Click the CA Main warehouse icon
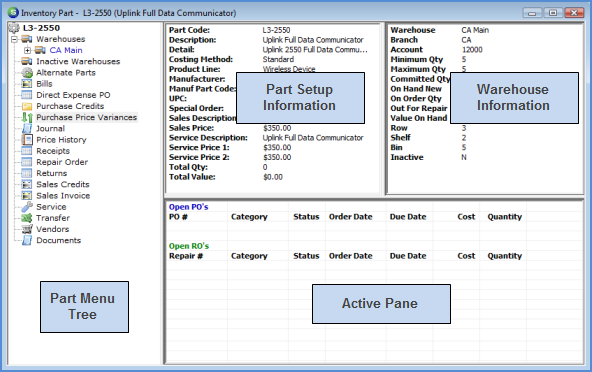Viewport: 592px width, 372px height. tap(40, 50)
